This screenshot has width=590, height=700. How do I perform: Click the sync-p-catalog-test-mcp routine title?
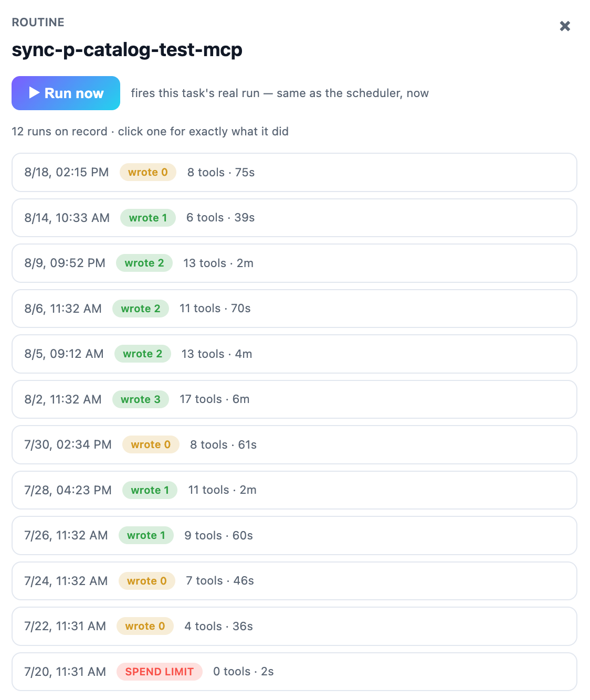click(127, 50)
